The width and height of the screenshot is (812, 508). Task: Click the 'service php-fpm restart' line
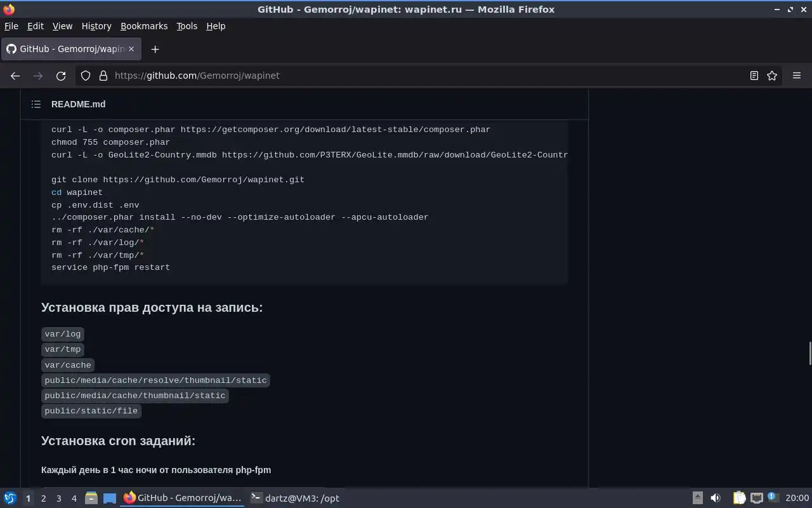[x=110, y=267]
